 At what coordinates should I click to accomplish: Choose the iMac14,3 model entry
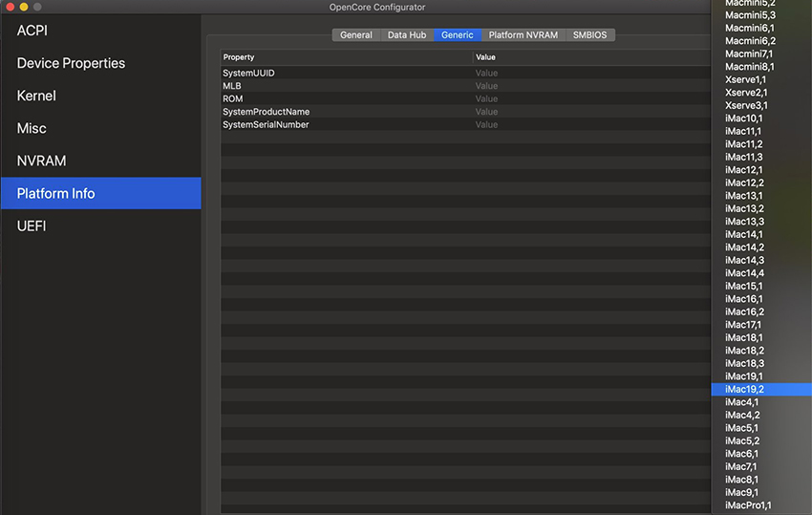click(761, 261)
